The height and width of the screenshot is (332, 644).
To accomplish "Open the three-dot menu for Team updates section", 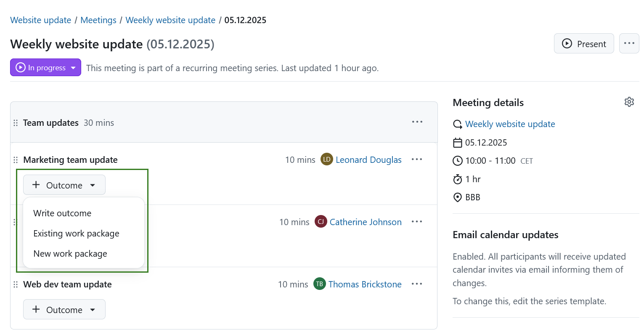I will (x=417, y=122).
